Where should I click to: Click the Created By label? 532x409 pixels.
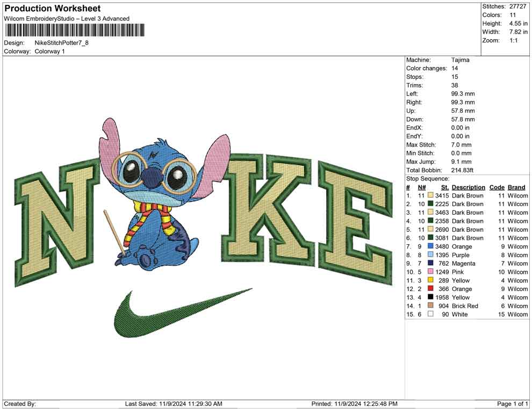[20, 404]
